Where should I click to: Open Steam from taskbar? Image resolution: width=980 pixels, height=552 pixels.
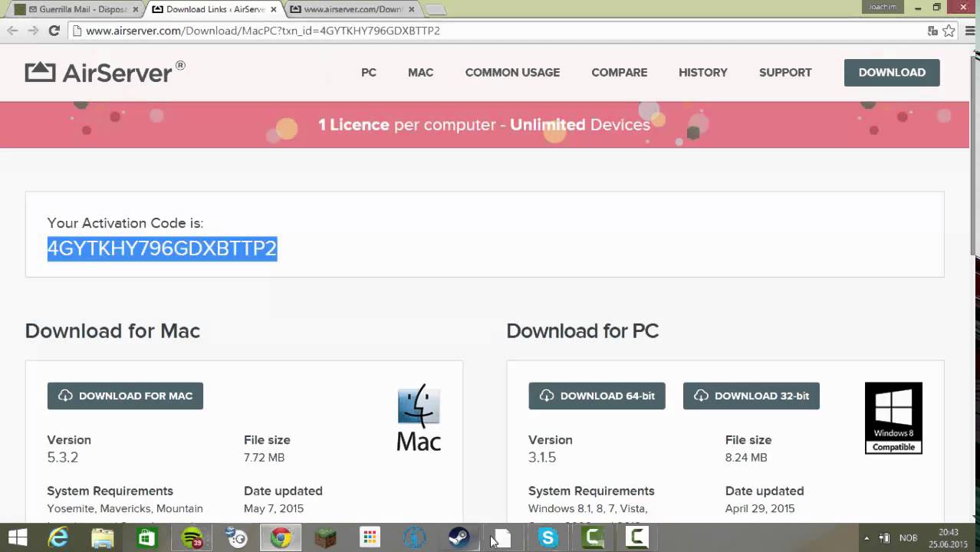click(x=459, y=538)
